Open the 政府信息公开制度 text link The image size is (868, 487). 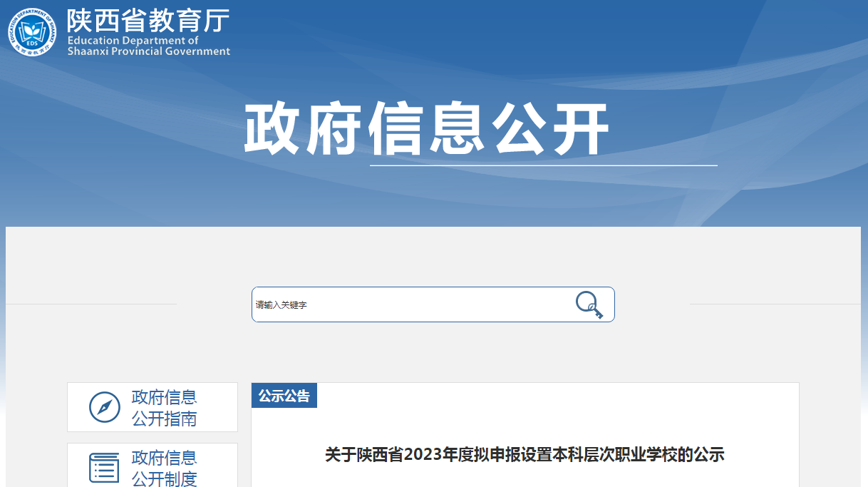164,468
